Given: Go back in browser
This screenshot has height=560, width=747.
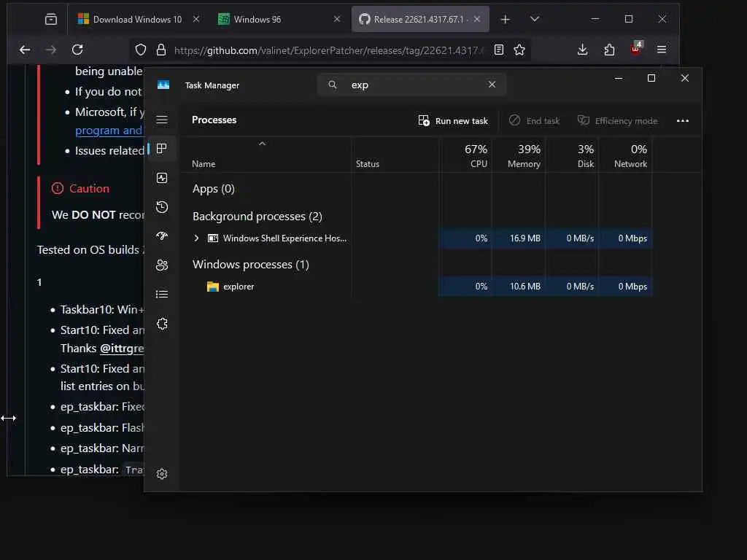Looking at the screenshot, I should click(x=25, y=50).
